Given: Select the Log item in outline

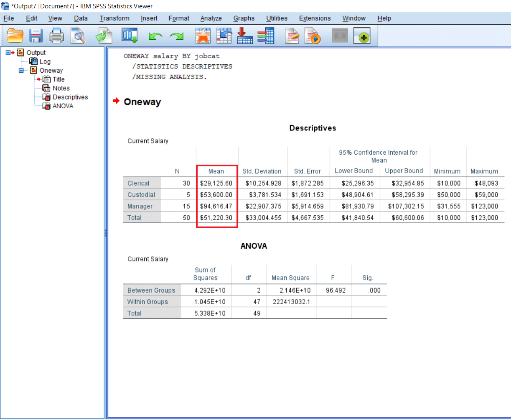Looking at the screenshot, I should click(x=45, y=61).
